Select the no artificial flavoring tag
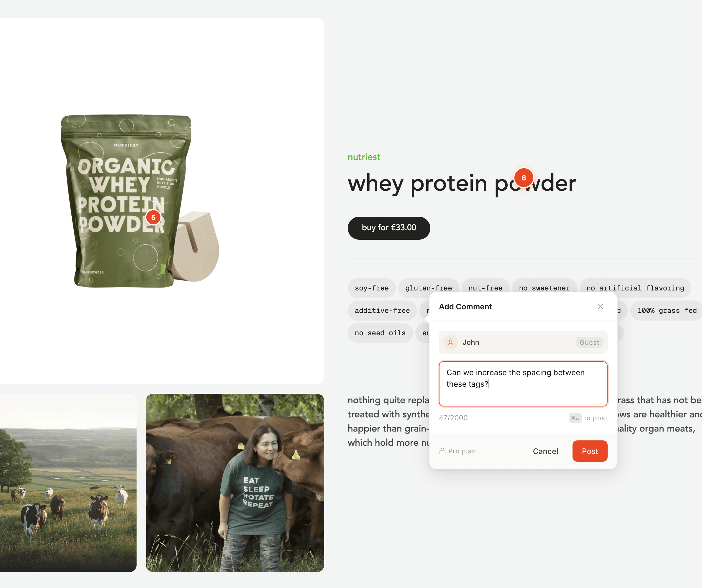702x588 pixels. point(635,288)
